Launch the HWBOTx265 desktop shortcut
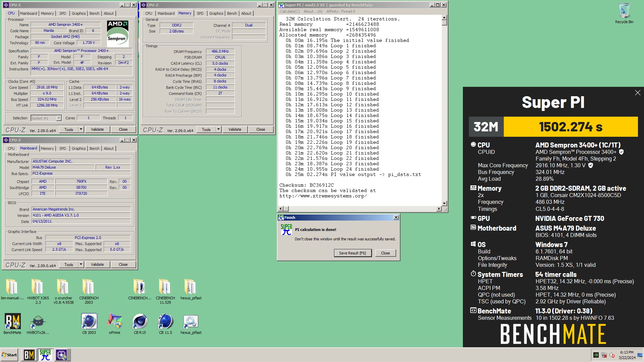Screen dimensions: 644x362 (38, 324)
